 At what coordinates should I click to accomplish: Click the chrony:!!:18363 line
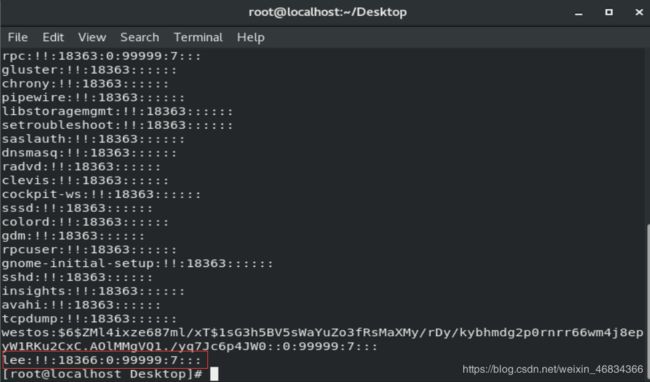85,84
